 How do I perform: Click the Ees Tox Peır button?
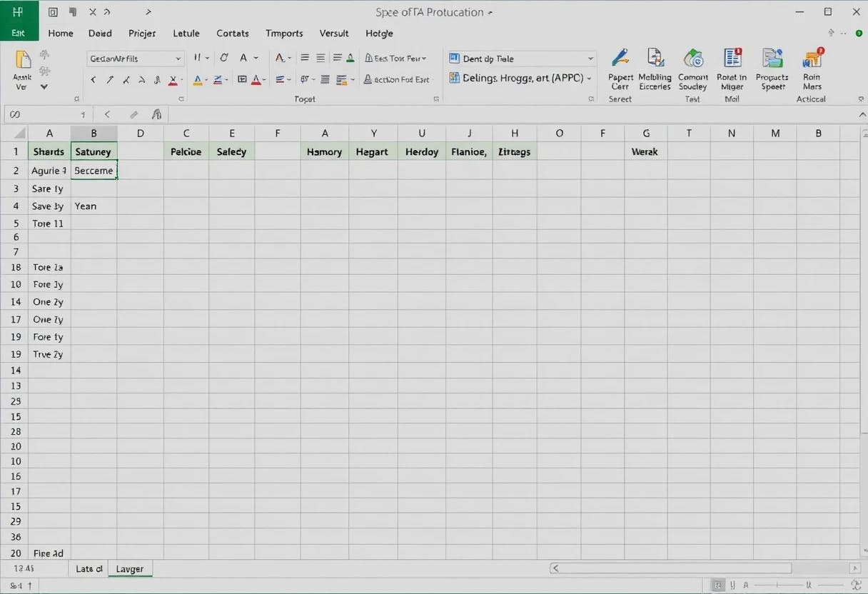(395, 59)
